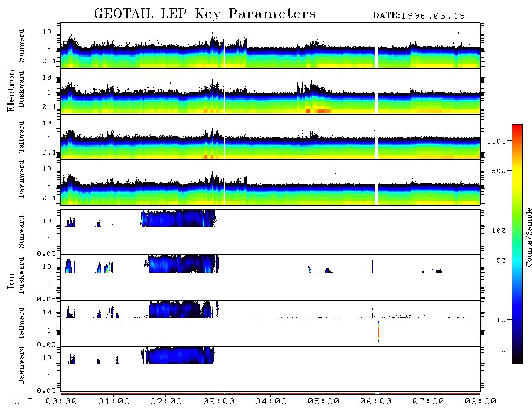Click the 02:00 time axis label

(x=166, y=402)
